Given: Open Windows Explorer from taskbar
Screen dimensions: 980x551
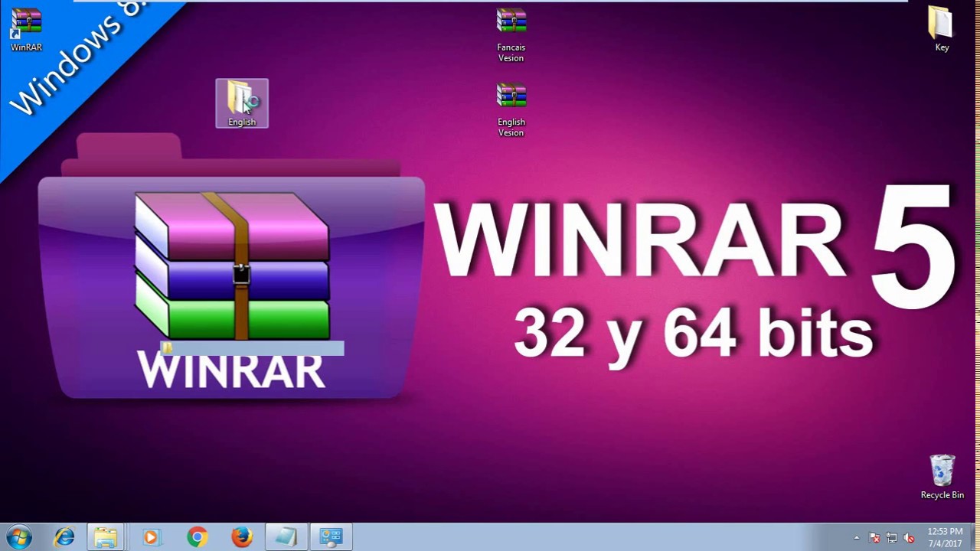Looking at the screenshot, I should pos(106,537).
